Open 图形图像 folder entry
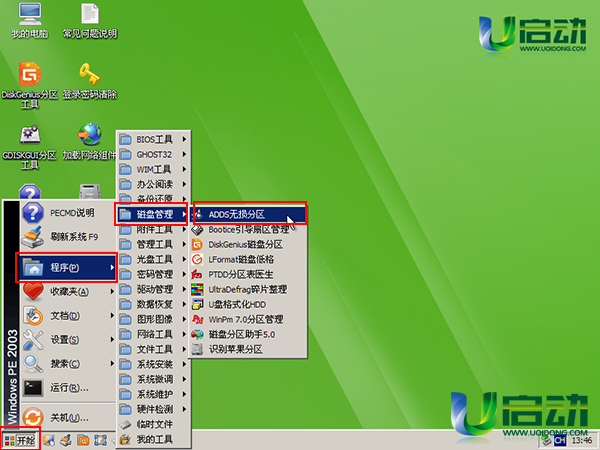This screenshot has height=450, width=600. (x=153, y=319)
